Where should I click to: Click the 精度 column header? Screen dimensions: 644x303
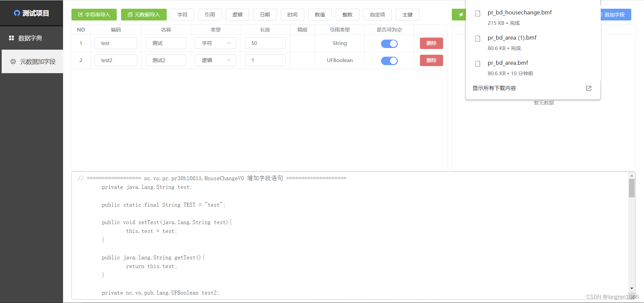pos(302,30)
